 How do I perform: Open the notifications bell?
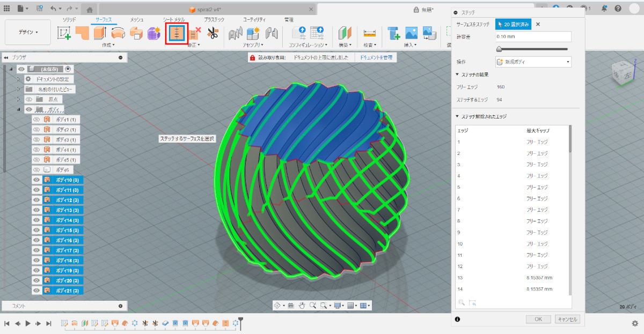tap(605, 9)
